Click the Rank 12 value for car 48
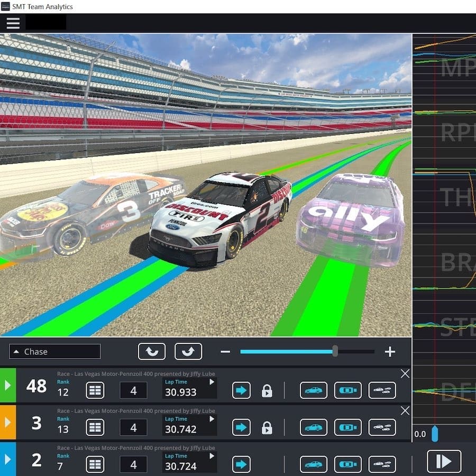Viewport: 476px width, 476px height. click(x=63, y=392)
